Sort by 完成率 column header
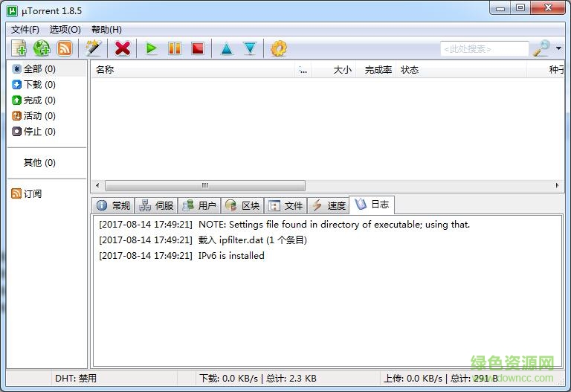The width and height of the screenshot is (571, 392). [x=375, y=70]
